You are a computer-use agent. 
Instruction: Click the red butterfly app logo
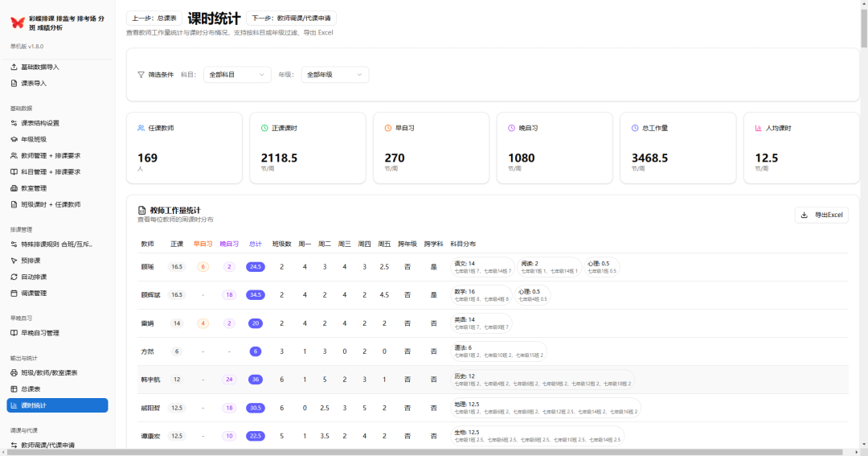point(18,23)
